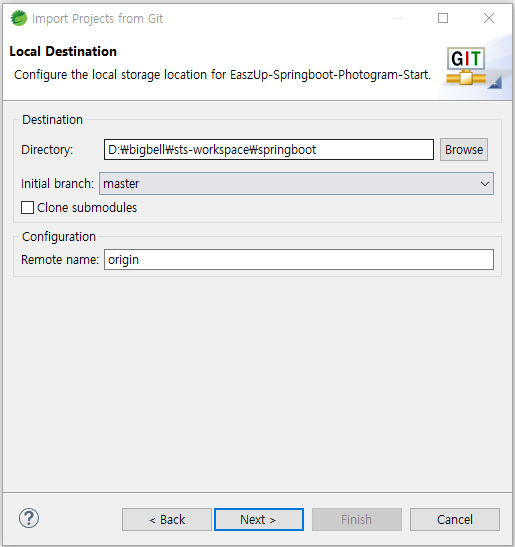Click the Spring leaf icon in title bar
Image resolution: width=515 pixels, height=547 pixels.
coord(19,18)
